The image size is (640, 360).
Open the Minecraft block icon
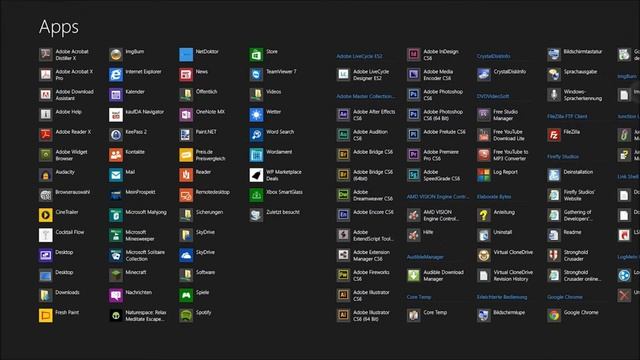point(116,275)
